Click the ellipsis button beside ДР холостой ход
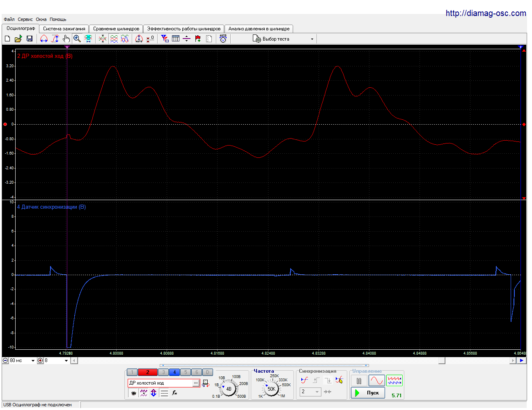Screen dimensions: 532x410 coord(196,383)
